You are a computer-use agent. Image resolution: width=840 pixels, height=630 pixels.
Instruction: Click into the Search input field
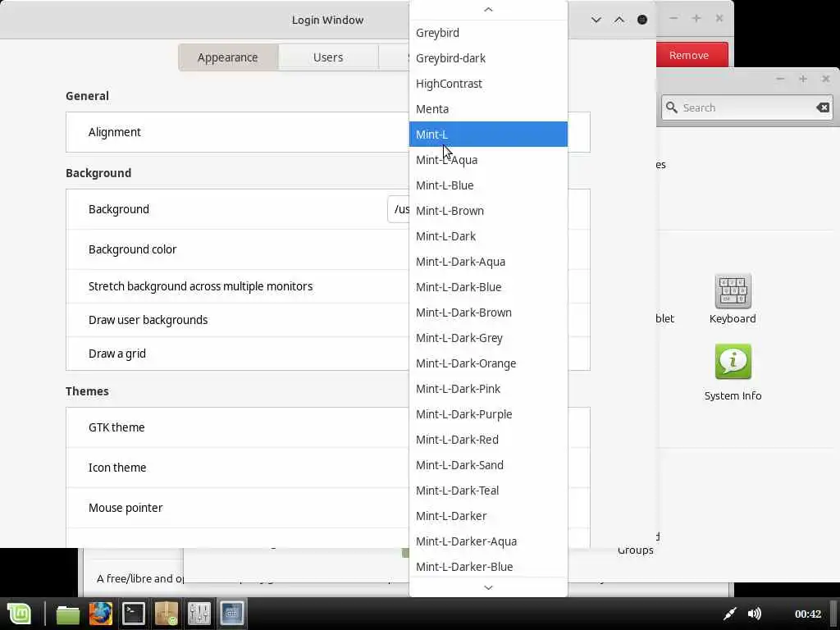pyautogui.click(x=746, y=107)
